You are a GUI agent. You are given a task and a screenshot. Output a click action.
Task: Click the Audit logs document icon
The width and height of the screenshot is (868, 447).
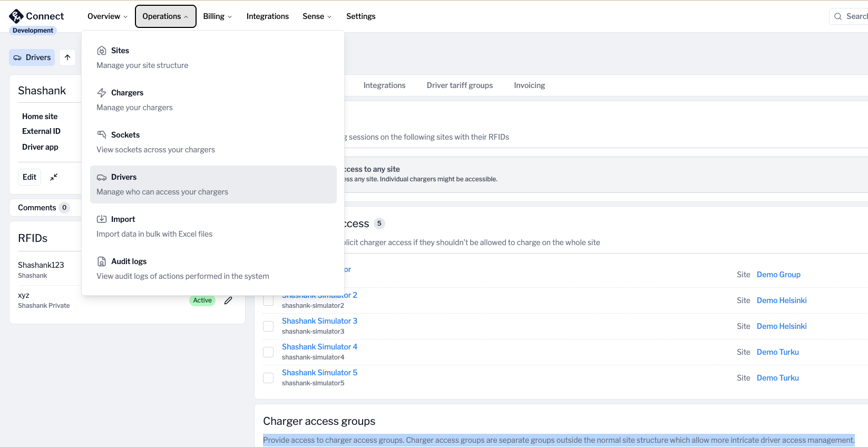tap(102, 261)
